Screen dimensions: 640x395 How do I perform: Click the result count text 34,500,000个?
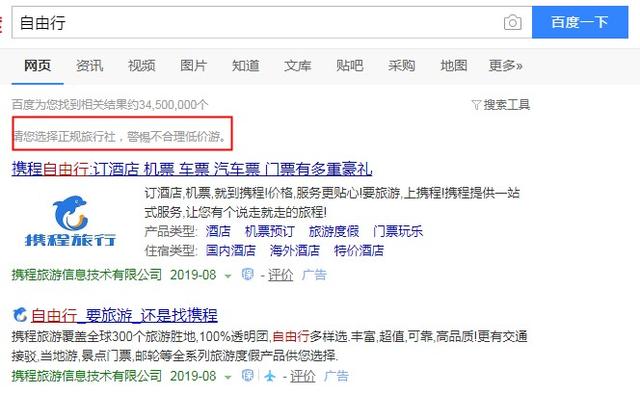point(173,105)
